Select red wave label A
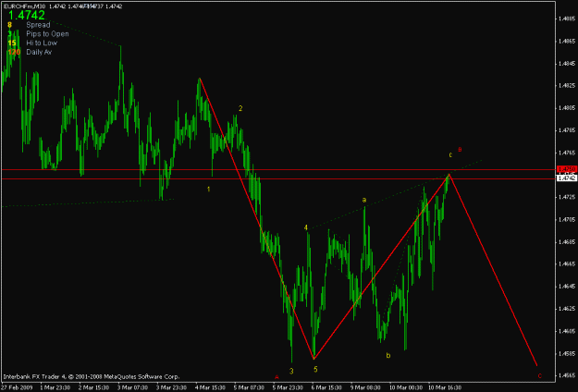578x392 pixels. (x=277, y=377)
